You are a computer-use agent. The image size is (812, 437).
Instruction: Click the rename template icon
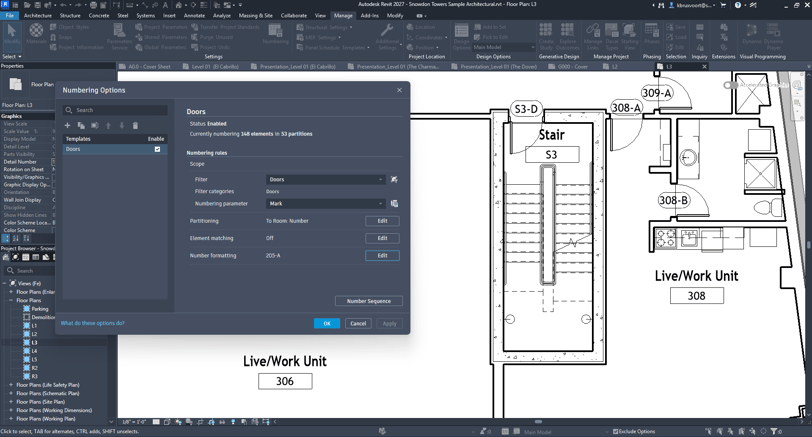coord(95,126)
